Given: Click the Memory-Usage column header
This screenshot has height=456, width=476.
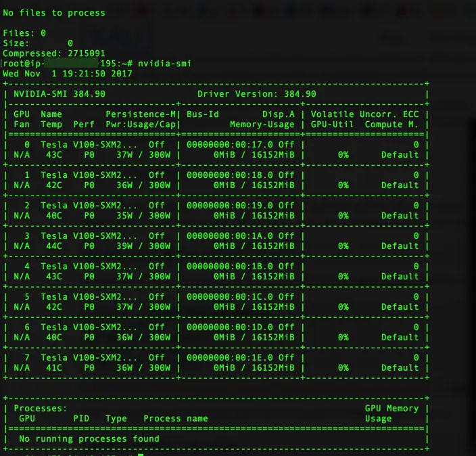Looking at the screenshot, I should pyautogui.click(x=262, y=124).
